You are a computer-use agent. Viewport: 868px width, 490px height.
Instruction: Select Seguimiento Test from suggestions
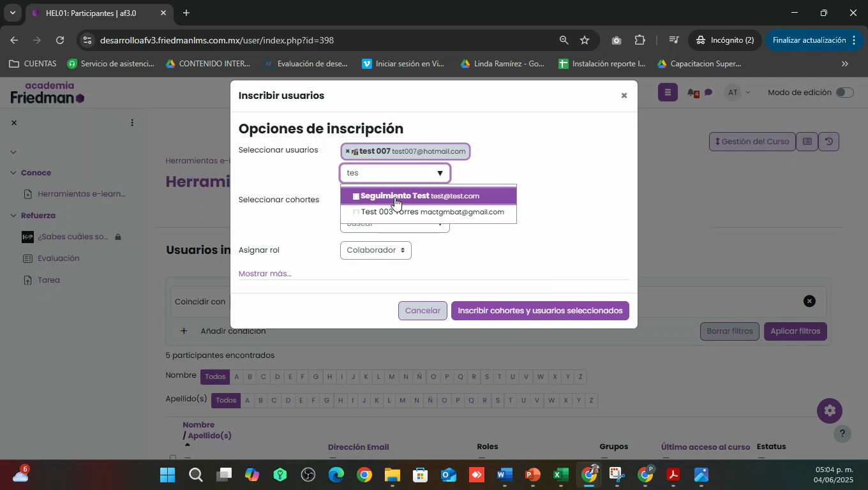428,196
